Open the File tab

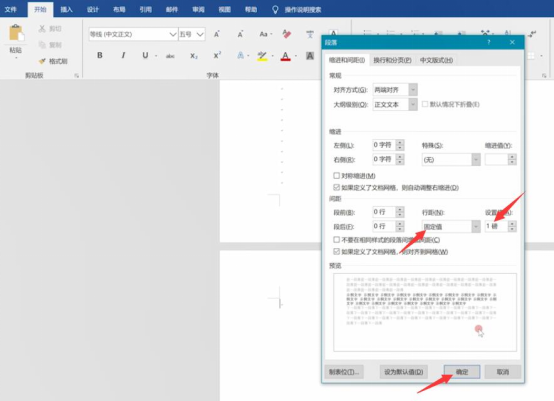(11, 10)
